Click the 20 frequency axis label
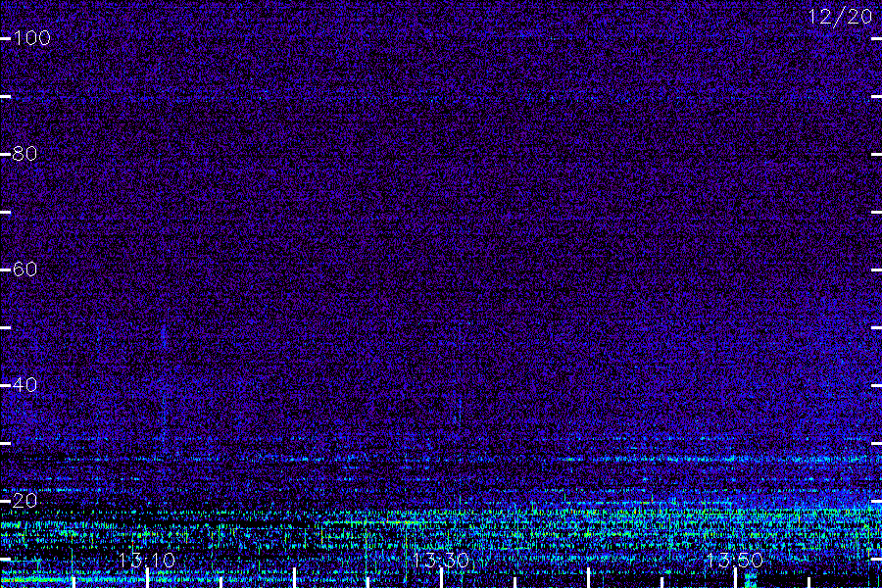Viewport: 882px width, 588px height. (24, 500)
